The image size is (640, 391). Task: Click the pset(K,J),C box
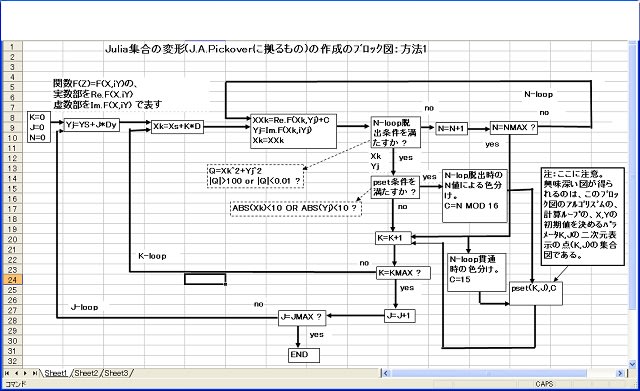point(536,293)
